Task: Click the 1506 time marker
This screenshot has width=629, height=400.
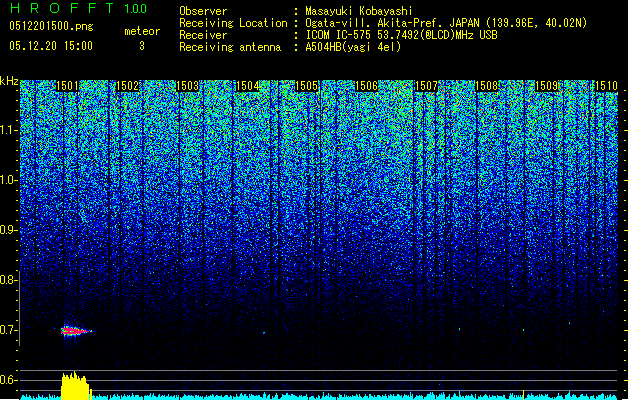Action: pyautogui.click(x=367, y=86)
